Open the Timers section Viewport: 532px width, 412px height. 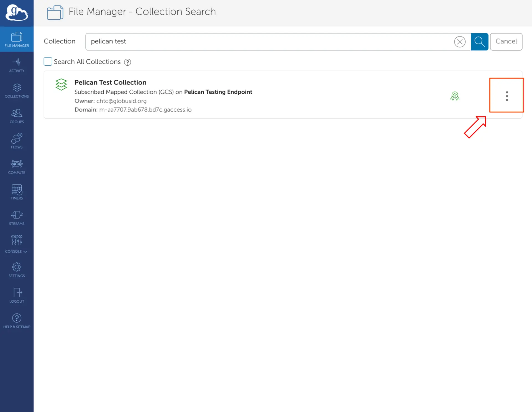pyautogui.click(x=17, y=192)
